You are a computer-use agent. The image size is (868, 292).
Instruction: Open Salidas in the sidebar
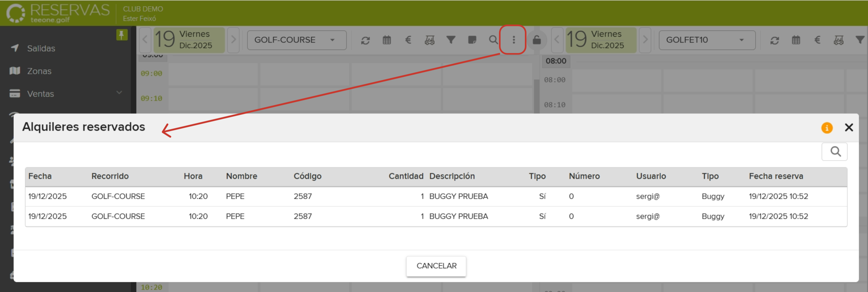pyautogui.click(x=41, y=49)
